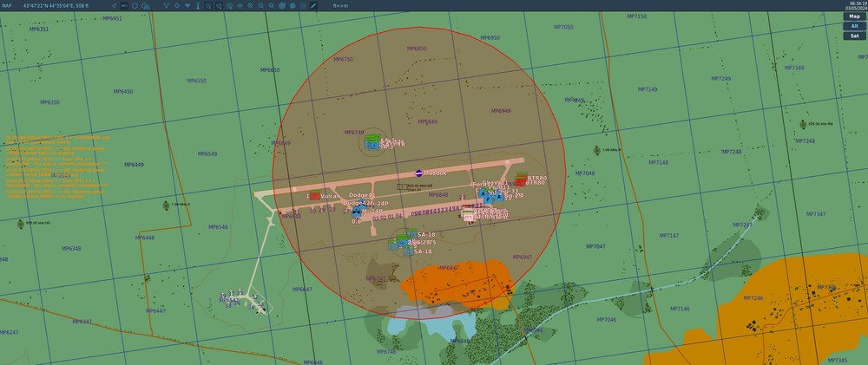Click the Dodge41 aircraft label

click(362, 195)
